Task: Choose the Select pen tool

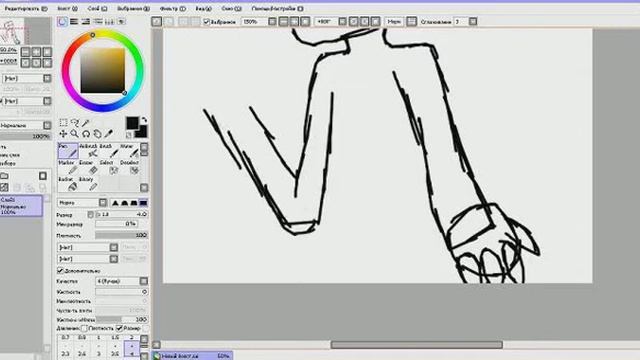Action: click(x=109, y=167)
